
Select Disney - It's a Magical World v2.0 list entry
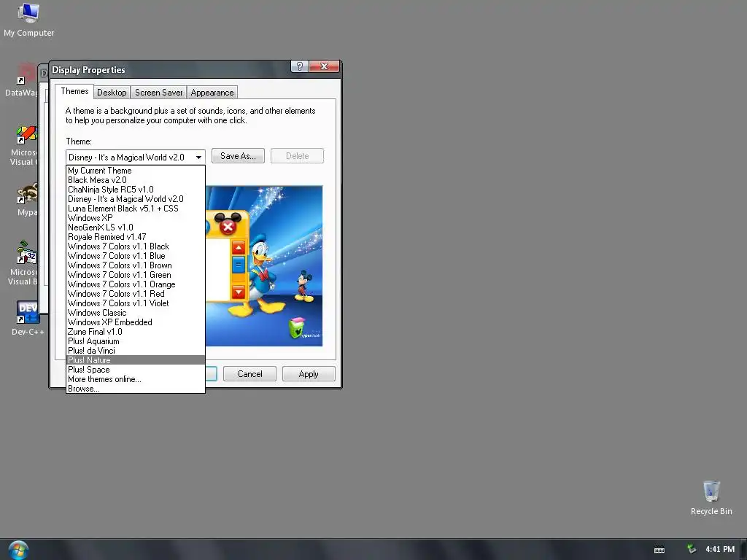click(x=135, y=199)
